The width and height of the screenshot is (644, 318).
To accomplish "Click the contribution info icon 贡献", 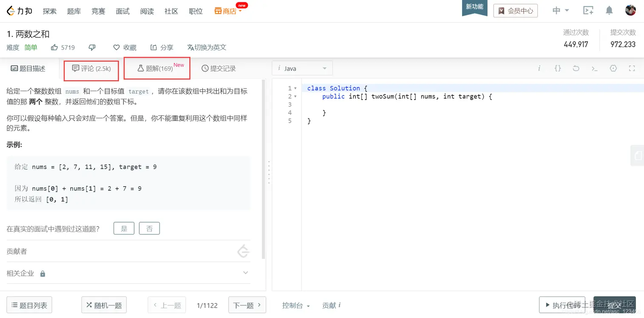I will [x=339, y=305].
